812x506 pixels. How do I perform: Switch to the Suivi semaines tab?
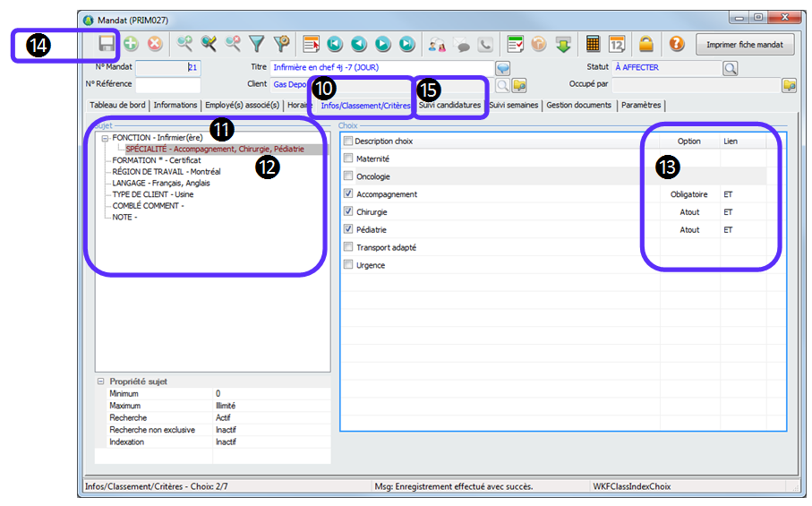point(513,105)
